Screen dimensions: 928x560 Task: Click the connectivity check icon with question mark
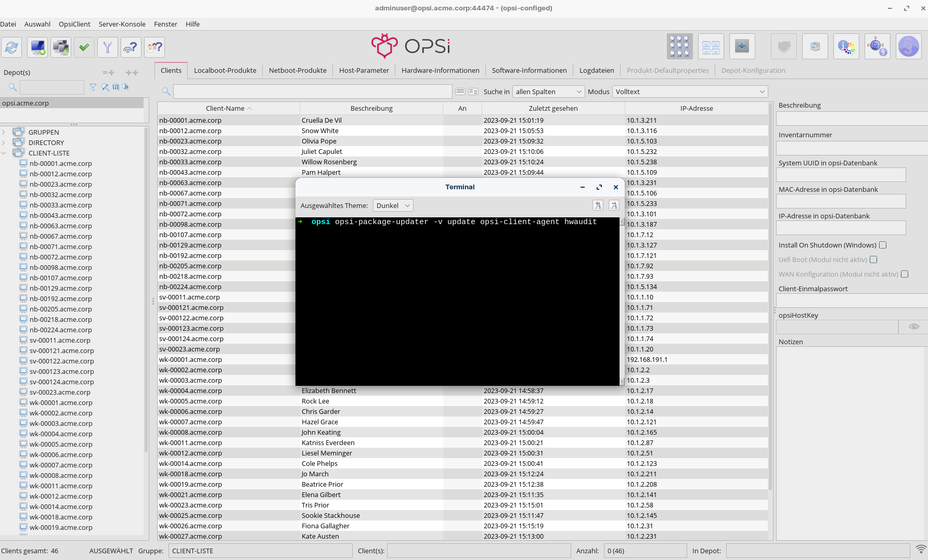[131, 48]
